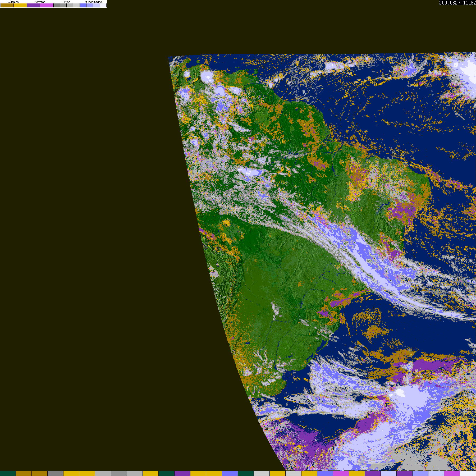Click the 'Multicamadas' legend label
The image size is (476, 476).
[x=93, y=2]
